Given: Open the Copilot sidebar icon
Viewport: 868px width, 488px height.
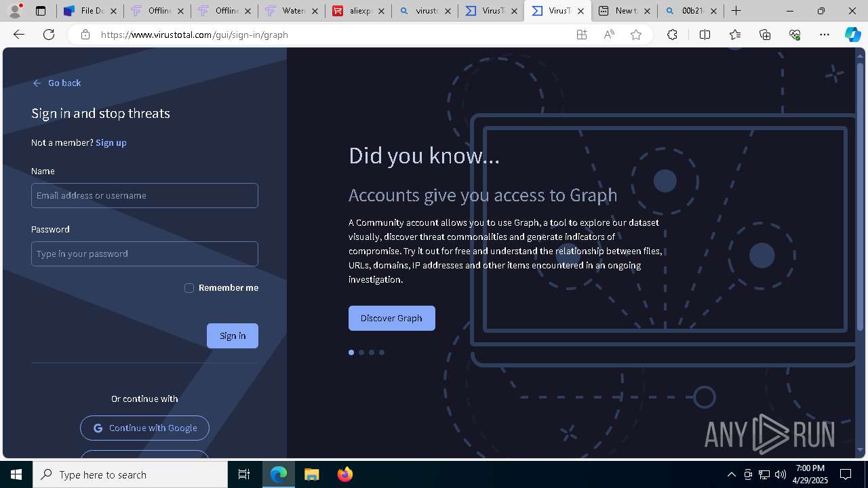Looking at the screenshot, I should pyautogui.click(x=852, y=35).
